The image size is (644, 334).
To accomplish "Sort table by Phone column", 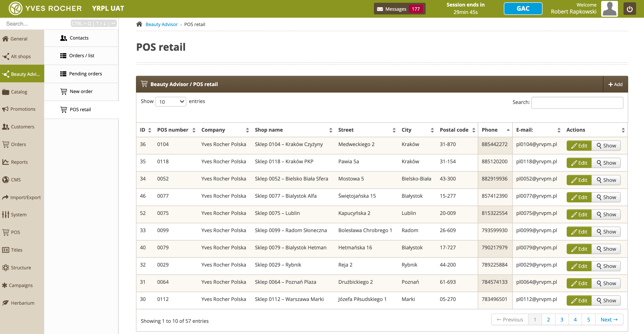I will point(495,130).
